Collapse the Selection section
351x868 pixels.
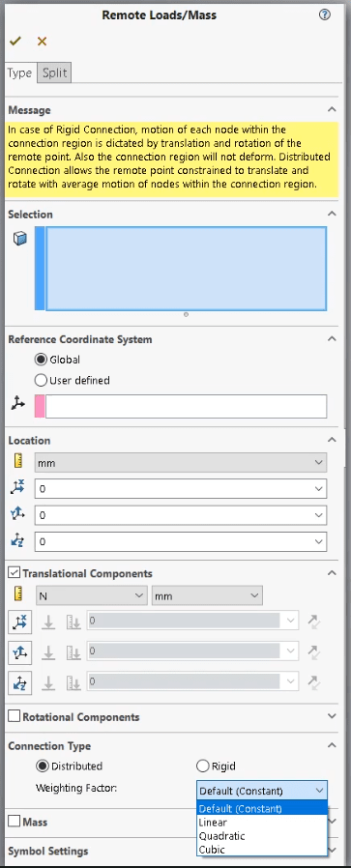tap(332, 214)
